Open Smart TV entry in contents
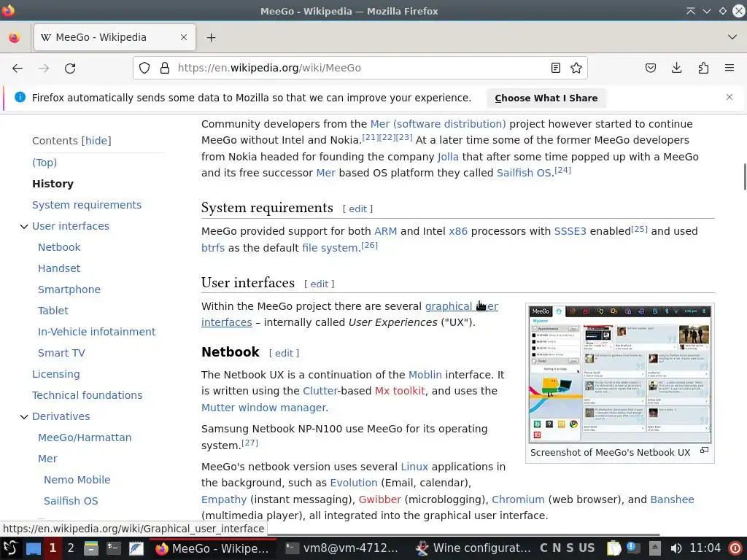 coord(61,353)
